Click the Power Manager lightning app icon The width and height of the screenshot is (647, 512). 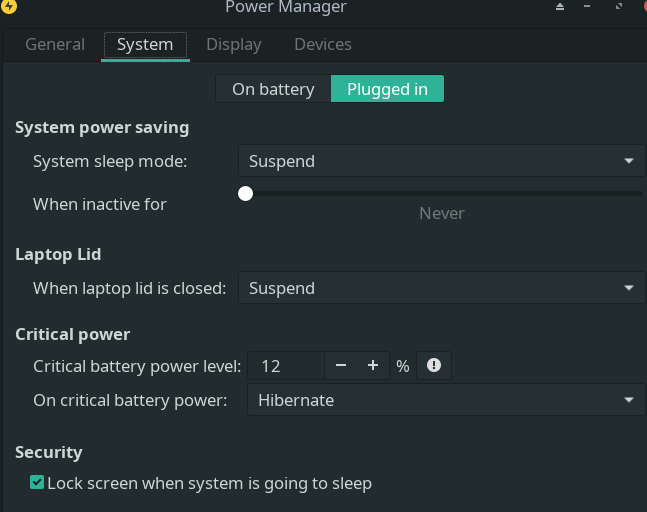(9, 8)
